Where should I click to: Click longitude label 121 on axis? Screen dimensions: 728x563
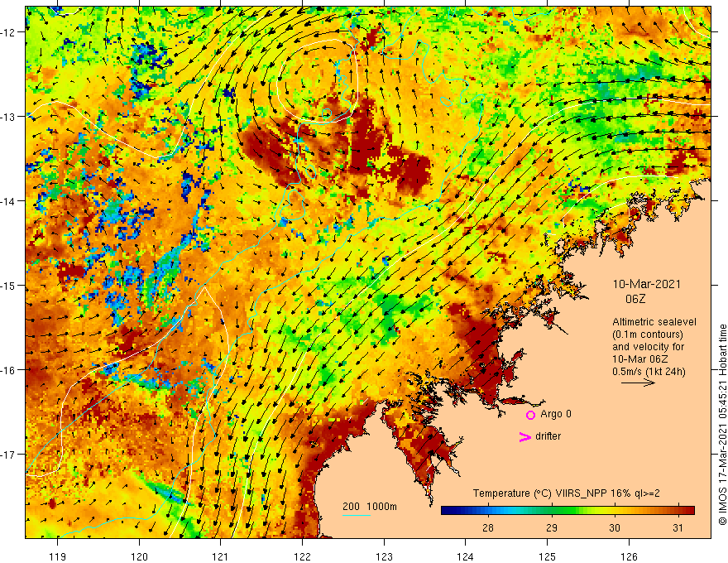point(220,556)
